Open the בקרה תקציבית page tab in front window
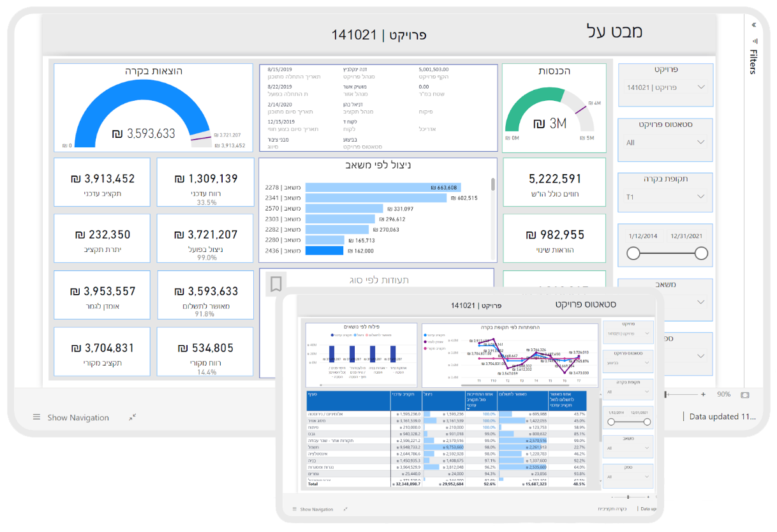Screen dimensions: 777x532 612,509
